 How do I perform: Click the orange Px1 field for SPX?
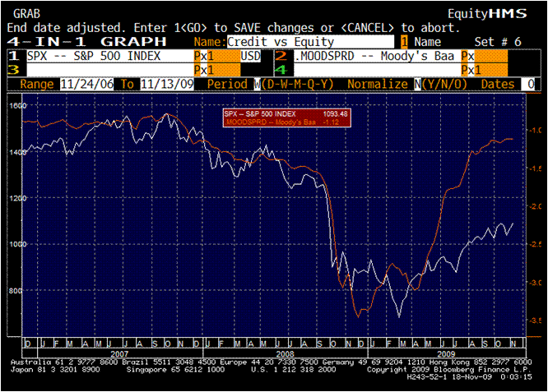tap(217, 56)
